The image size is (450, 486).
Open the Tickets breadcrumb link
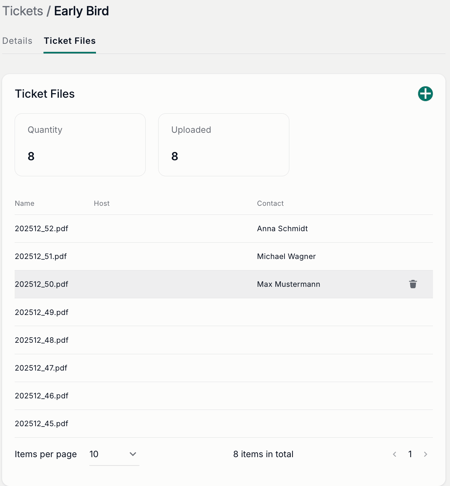click(x=23, y=11)
